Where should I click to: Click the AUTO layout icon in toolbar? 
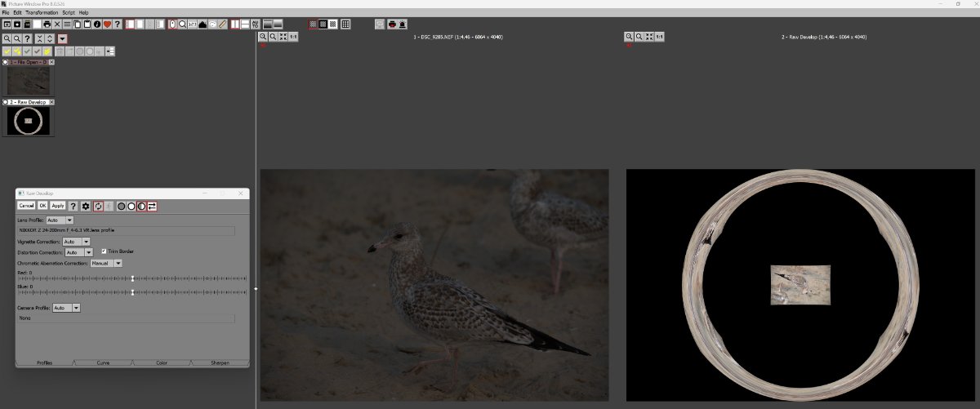256,24
